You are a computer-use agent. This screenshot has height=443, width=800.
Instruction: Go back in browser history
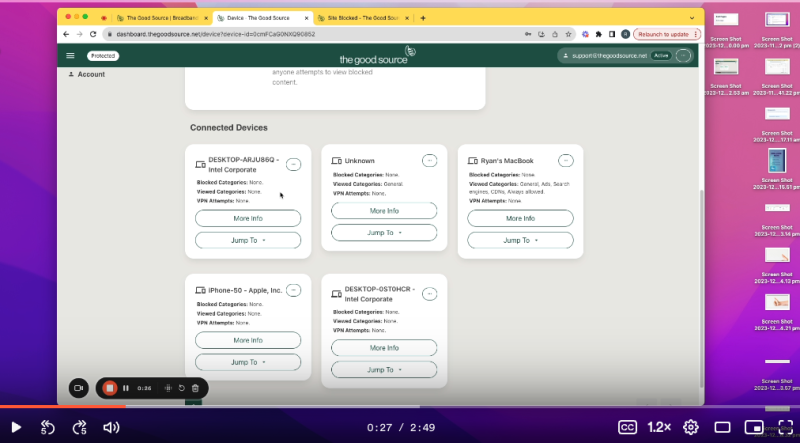click(x=66, y=34)
